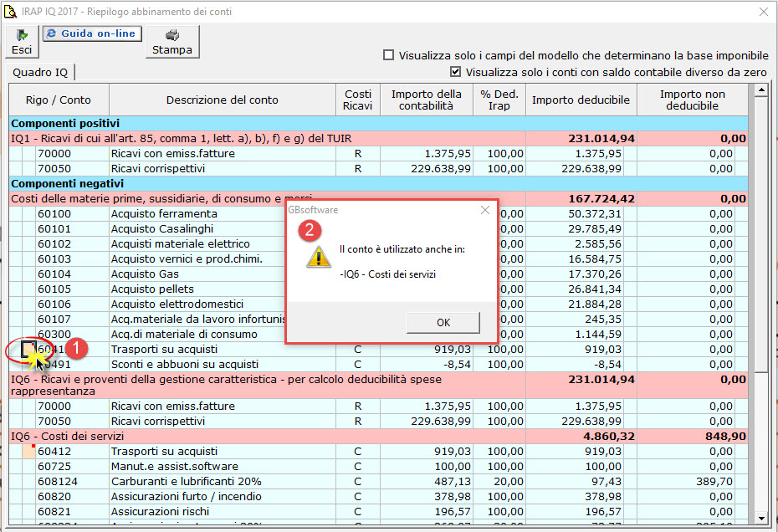The image size is (778, 532).
Task: Click the 'Il conto è utilizzato anche in:' message
Action: pyautogui.click(x=402, y=249)
